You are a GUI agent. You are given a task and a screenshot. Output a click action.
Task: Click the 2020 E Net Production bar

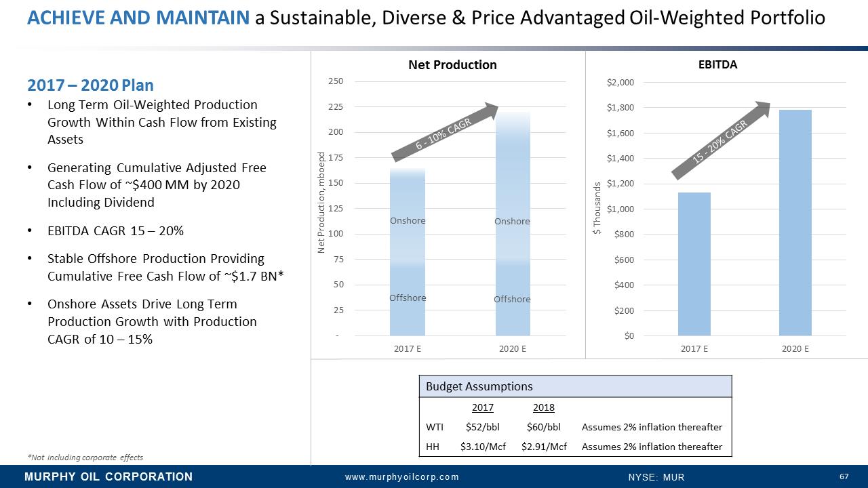coord(513,224)
